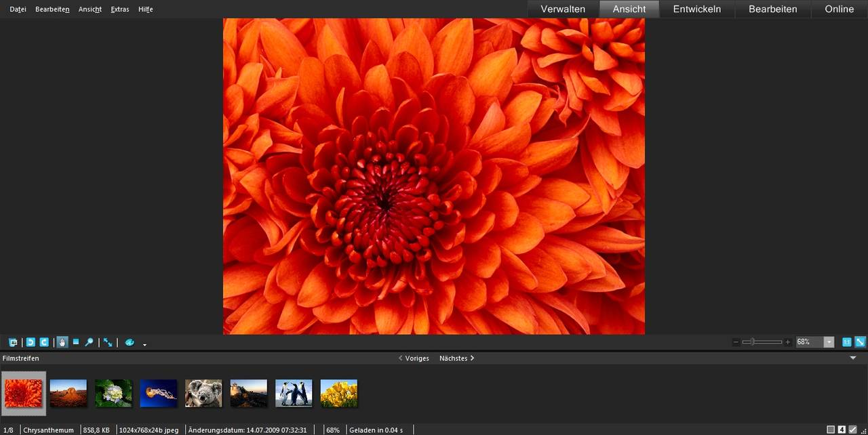Click the Änderungsdatum status bar entry
The height and width of the screenshot is (435, 868).
pos(248,430)
